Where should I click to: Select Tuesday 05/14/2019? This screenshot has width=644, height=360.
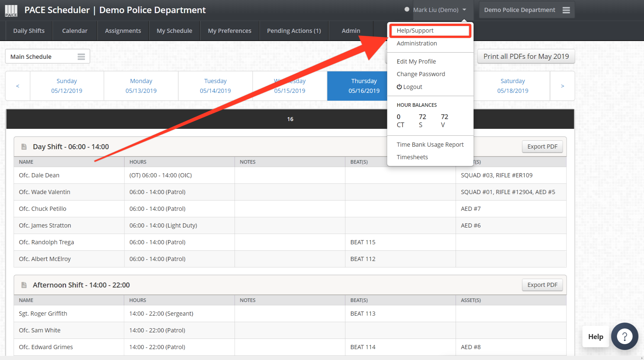[x=215, y=86]
